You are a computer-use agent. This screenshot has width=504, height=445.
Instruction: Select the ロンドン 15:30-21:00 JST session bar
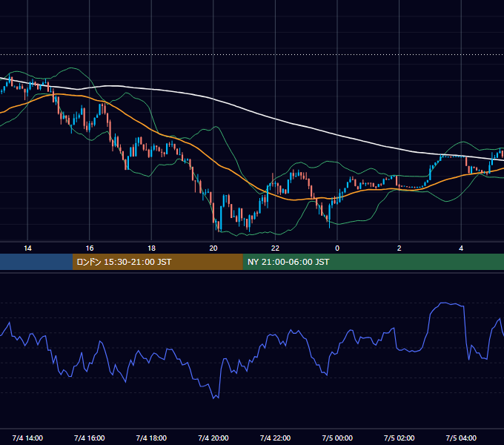click(157, 262)
